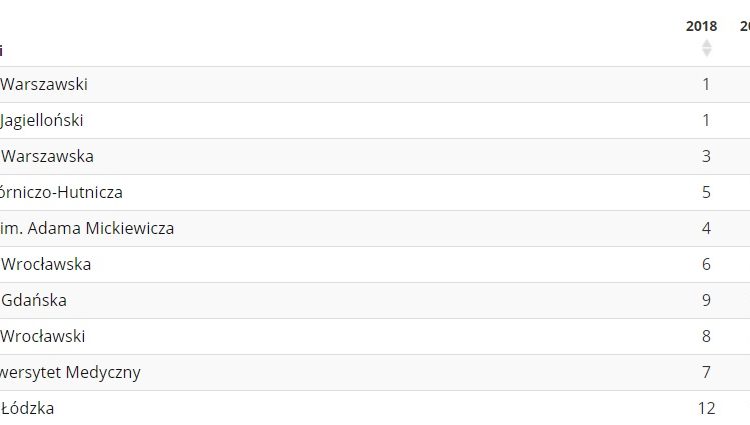The height and width of the screenshot is (425, 750).
Task: Click the sort arrows under the 2018 column
Action: pos(706,48)
